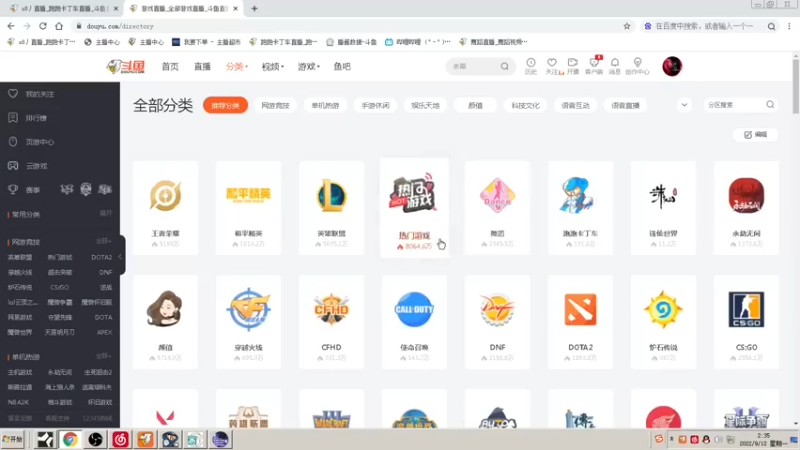Open the 英雄联盟 League of Legends icon

(x=332, y=195)
